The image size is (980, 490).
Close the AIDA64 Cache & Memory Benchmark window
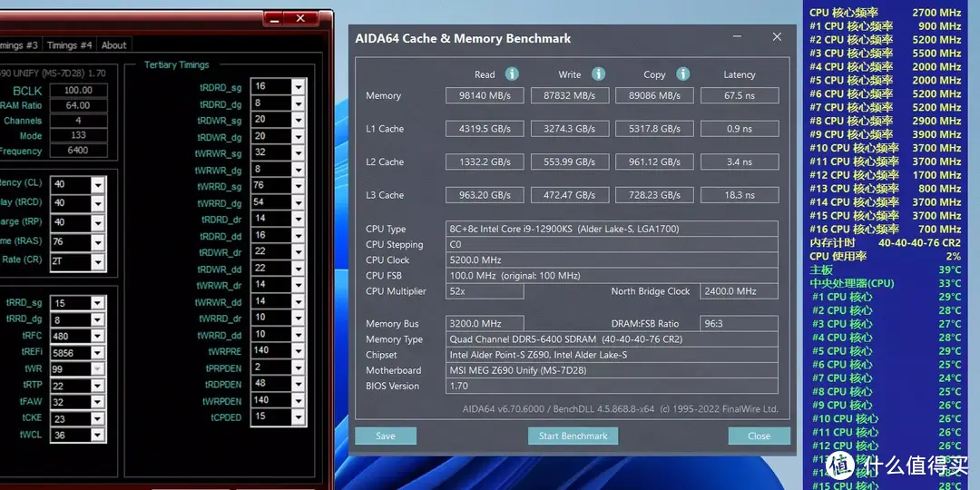[x=777, y=37]
